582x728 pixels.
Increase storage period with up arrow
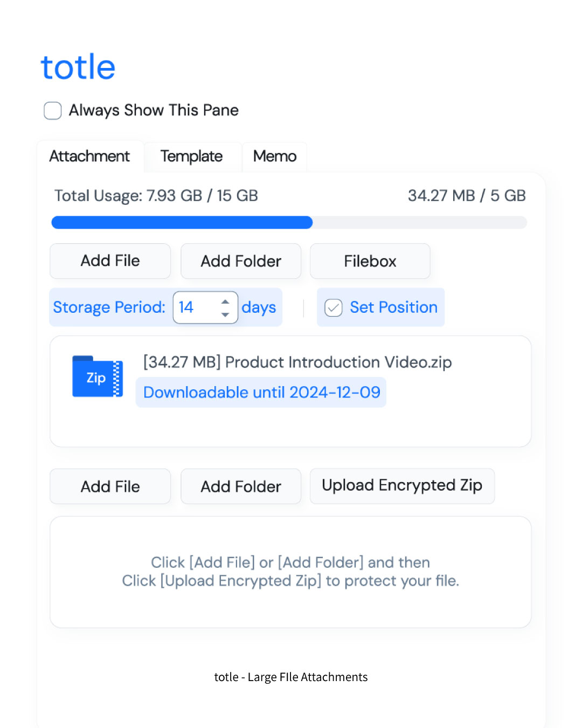(x=225, y=301)
